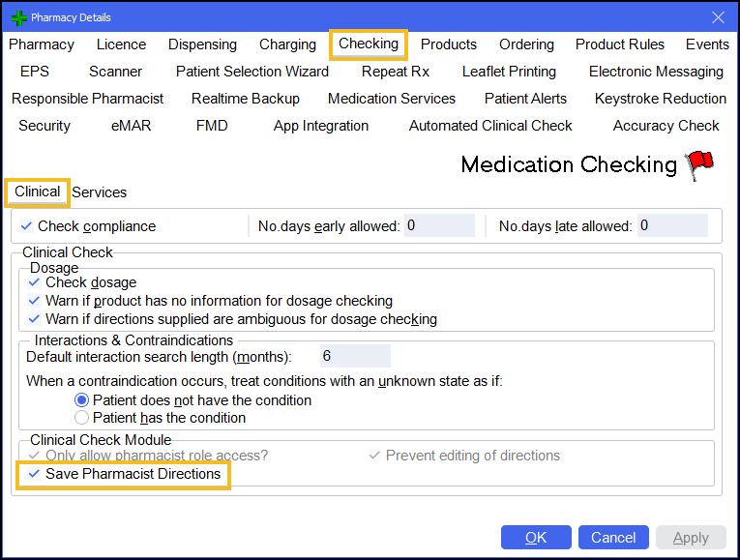Disable the Check dosage option
The image size is (740, 560).
point(35,282)
